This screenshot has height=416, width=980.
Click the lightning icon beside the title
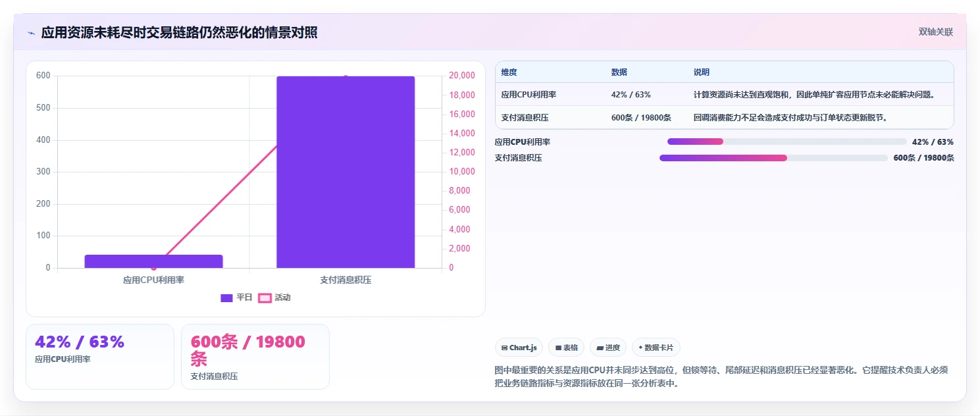click(x=31, y=33)
